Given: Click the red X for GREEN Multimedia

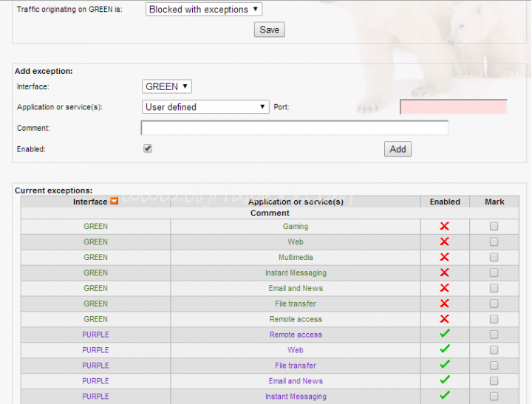Looking at the screenshot, I should click(x=444, y=258).
